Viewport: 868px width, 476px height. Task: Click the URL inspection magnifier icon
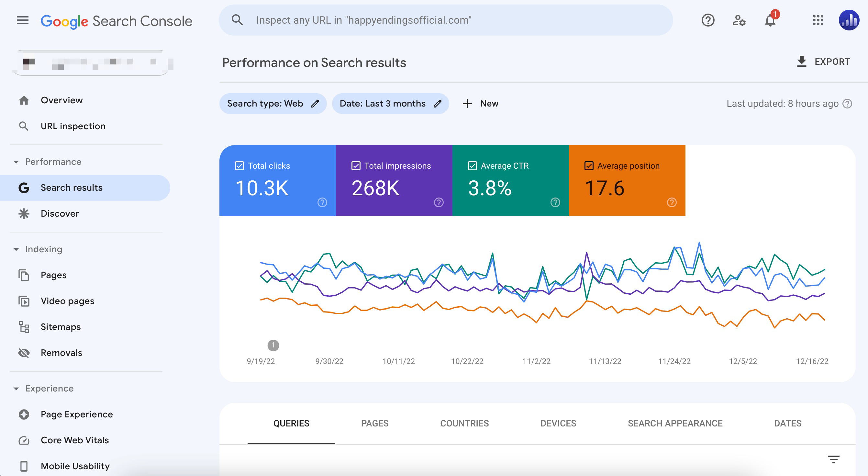pos(24,126)
